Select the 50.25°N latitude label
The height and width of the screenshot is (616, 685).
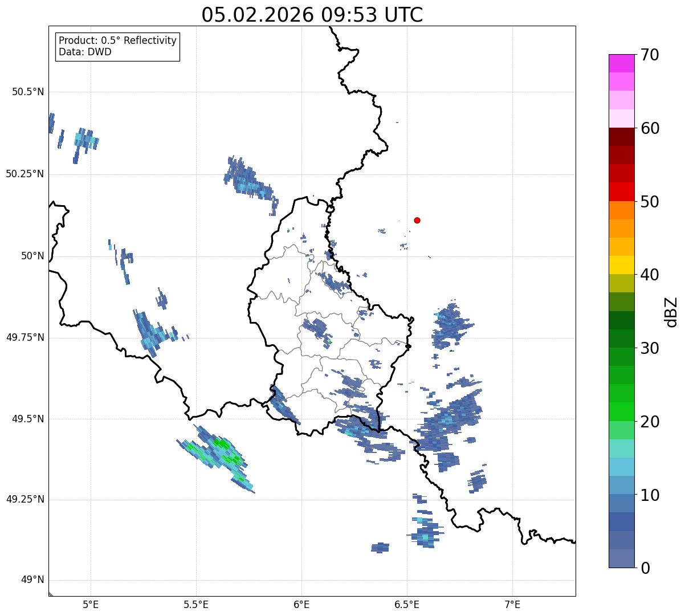click(x=25, y=174)
